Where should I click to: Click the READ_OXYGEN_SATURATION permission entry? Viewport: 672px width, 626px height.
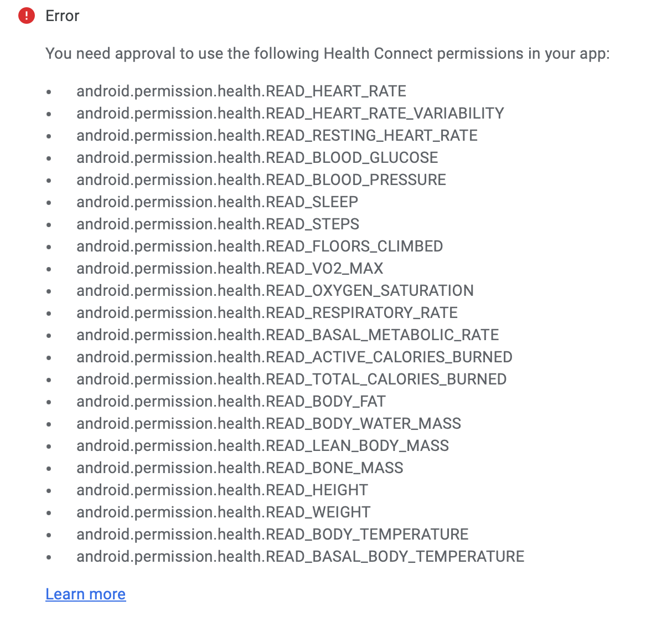click(275, 290)
